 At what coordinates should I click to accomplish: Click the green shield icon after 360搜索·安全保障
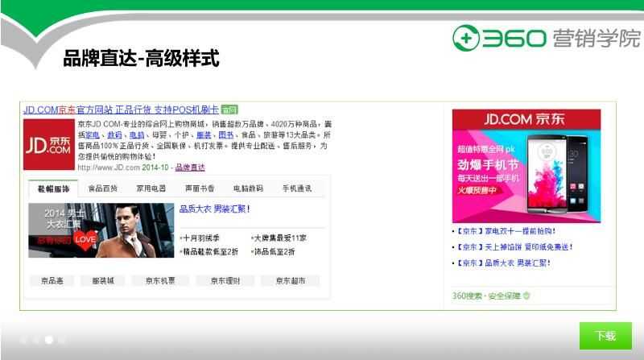526,296
